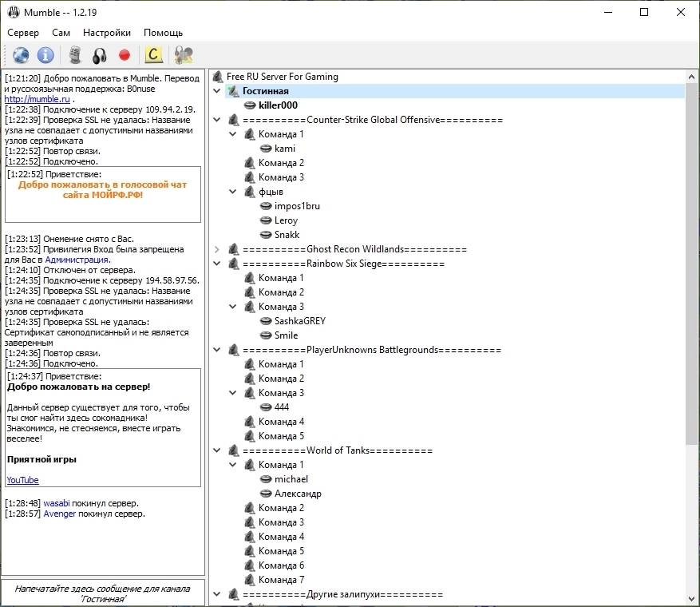Open the Администрация channel link in log
This screenshot has height=607, width=700.
coord(77,260)
